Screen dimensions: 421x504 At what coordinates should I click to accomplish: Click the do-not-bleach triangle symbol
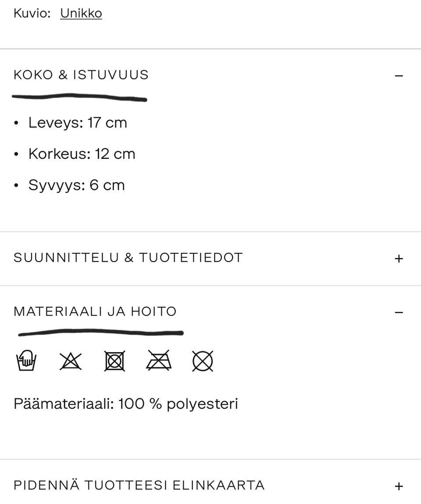[71, 361]
